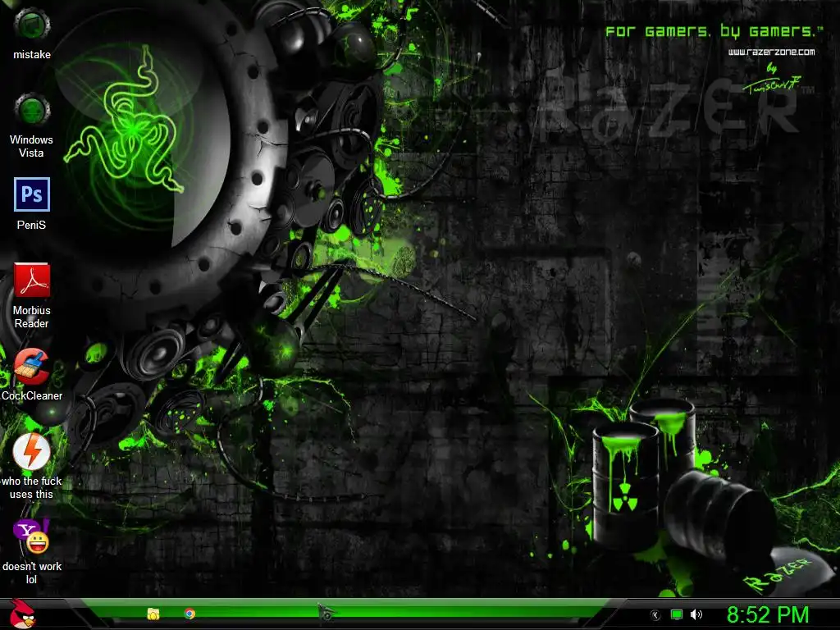This screenshot has height=630, width=840.
Task: Select the orange lightning bolt desktop icon
Action: tap(32, 451)
